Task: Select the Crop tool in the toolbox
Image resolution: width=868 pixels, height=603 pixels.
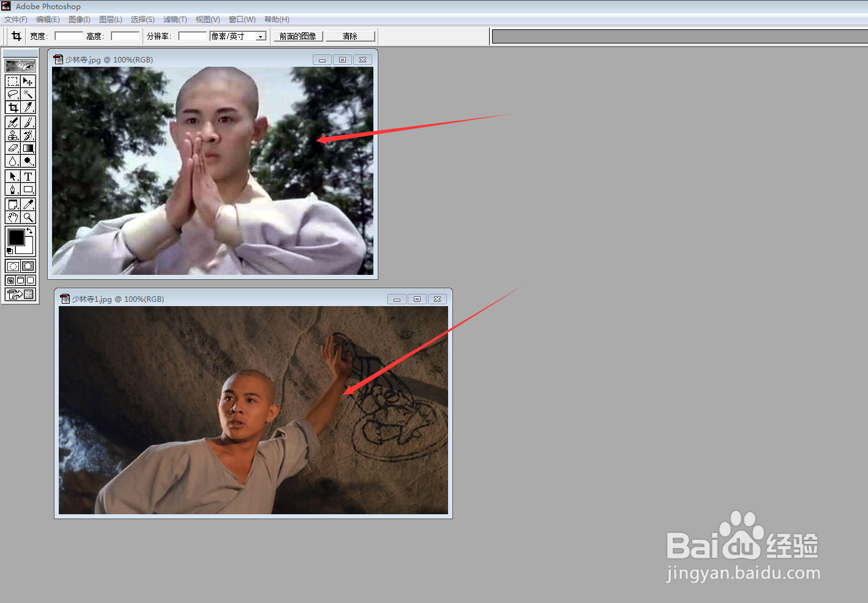Action: tap(13, 107)
